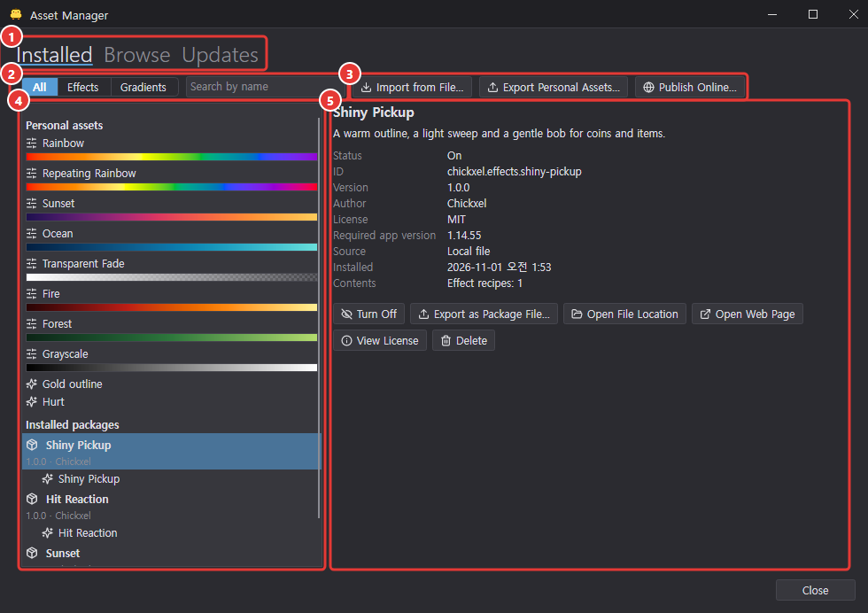This screenshot has width=868, height=613.
Task: Click the package cube icon for Hit Reaction
Action: pyautogui.click(x=32, y=499)
